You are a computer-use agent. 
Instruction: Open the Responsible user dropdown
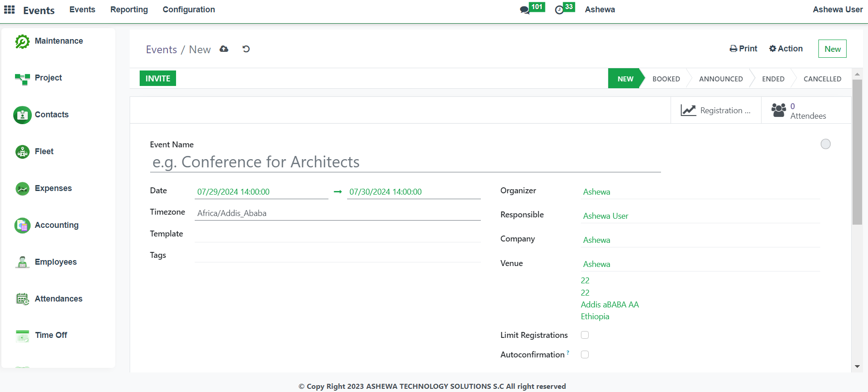click(x=701, y=216)
